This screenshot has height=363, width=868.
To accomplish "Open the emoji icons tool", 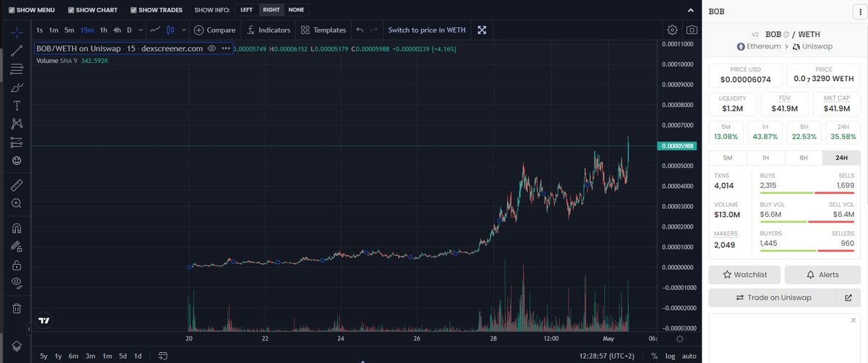I will click(17, 160).
